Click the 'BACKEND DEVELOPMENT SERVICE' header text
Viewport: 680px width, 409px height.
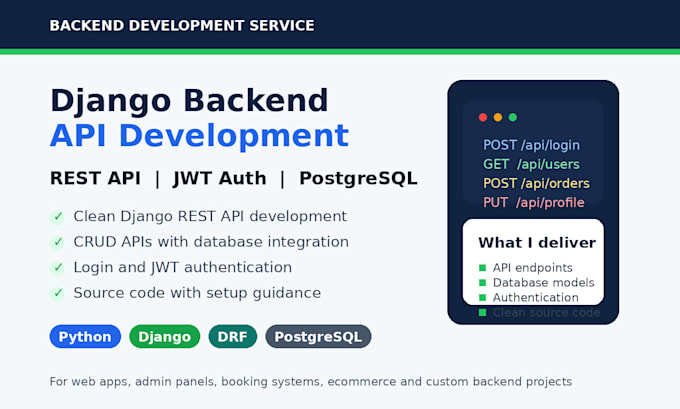pos(182,26)
